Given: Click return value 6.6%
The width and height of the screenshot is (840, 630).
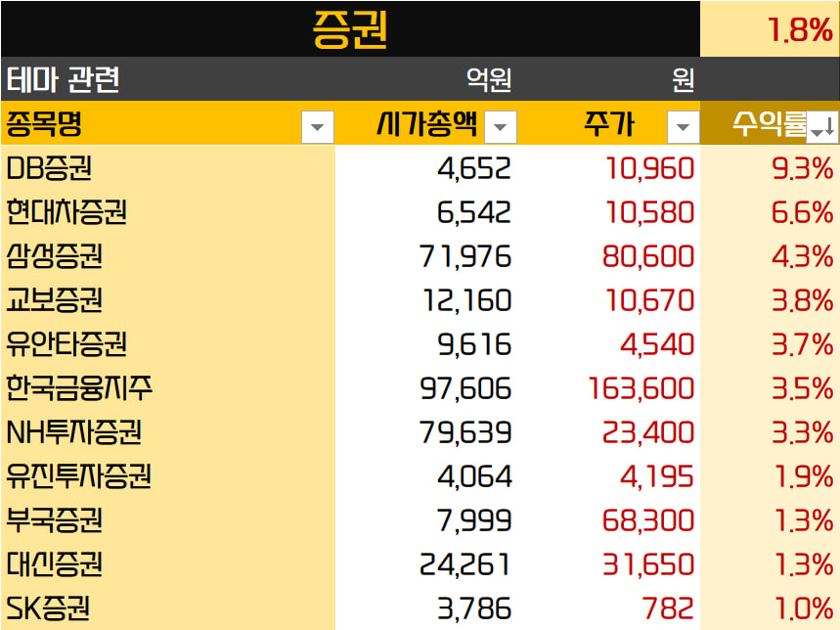Looking at the screenshot, I should (802, 212).
